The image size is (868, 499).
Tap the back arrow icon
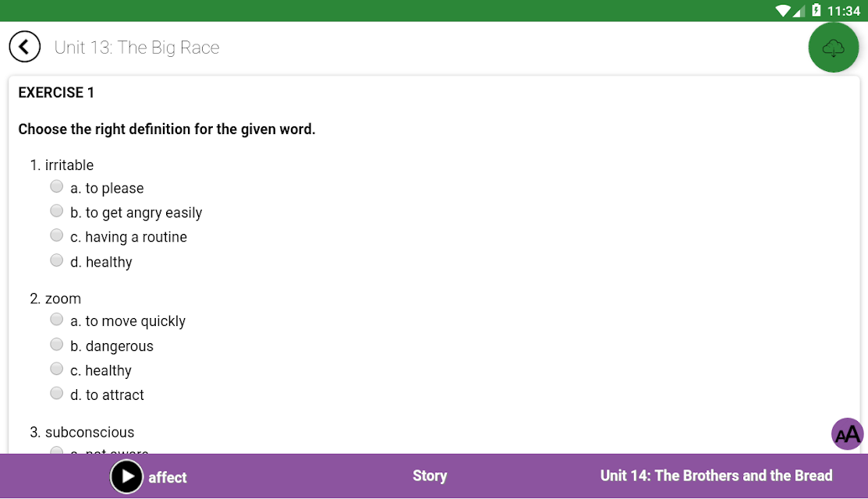coord(24,47)
